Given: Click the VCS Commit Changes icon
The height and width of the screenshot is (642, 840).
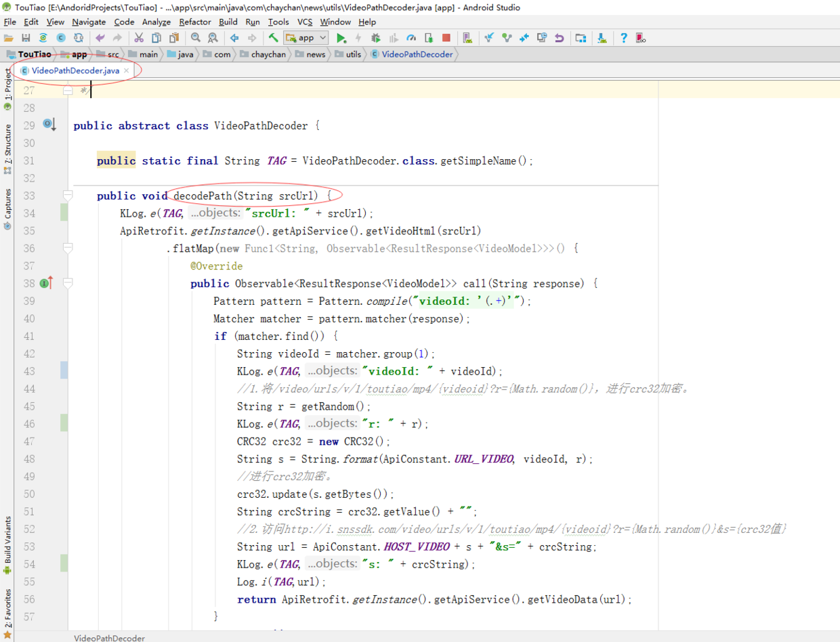Looking at the screenshot, I should pyautogui.click(x=507, y=38).
